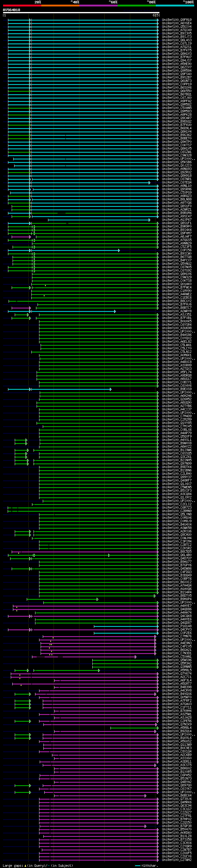
Task: Click the UniRef100_B7FKT5 label
Action: 177,50
